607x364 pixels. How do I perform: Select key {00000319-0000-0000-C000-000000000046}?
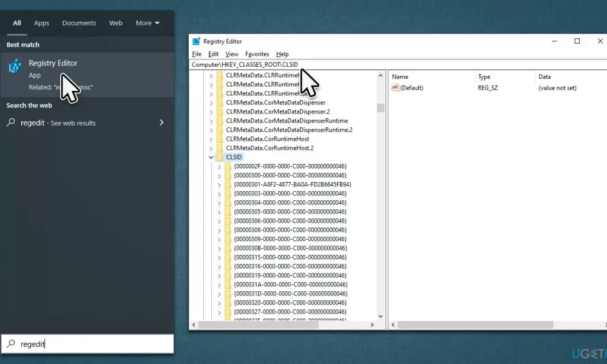[290, 275]
